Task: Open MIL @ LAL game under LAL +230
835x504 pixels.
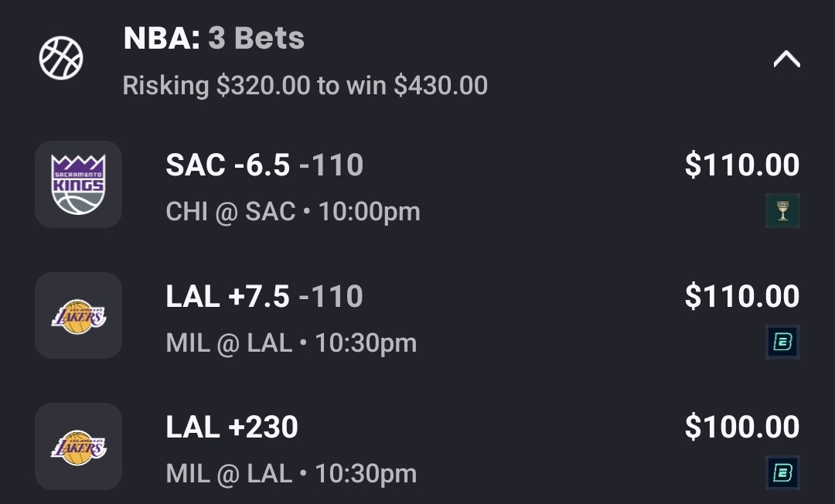Action: [291, 474]
